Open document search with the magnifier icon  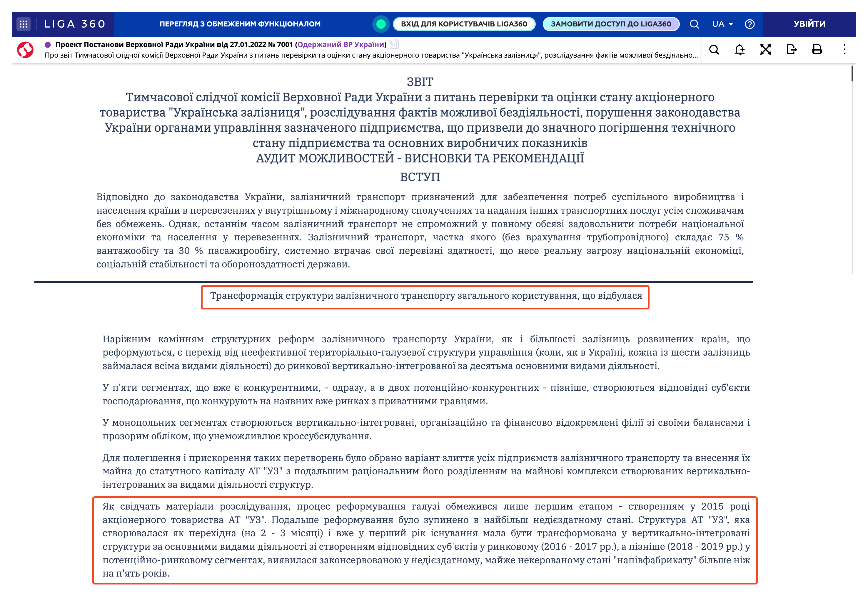pyautogui.click(x=714, y=50)
